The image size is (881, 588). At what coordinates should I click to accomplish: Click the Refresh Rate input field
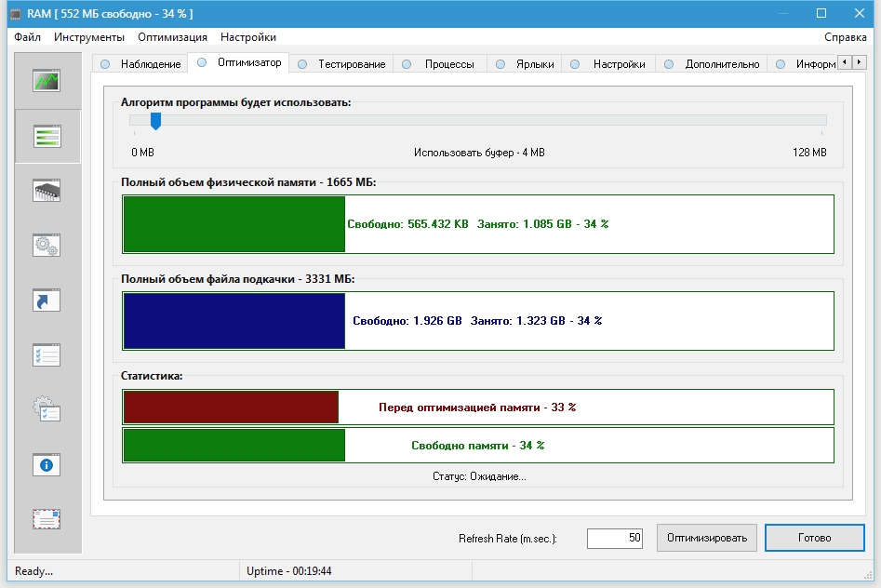pyautogui.click(x=614, y=538)
